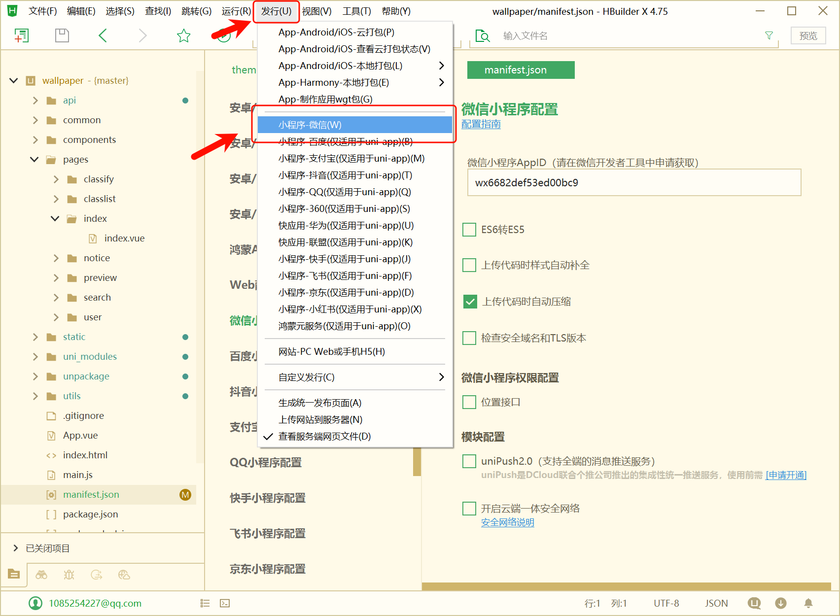Open the project manager folder tab icon
Screen dimensions: 840x616
[14, 574]
